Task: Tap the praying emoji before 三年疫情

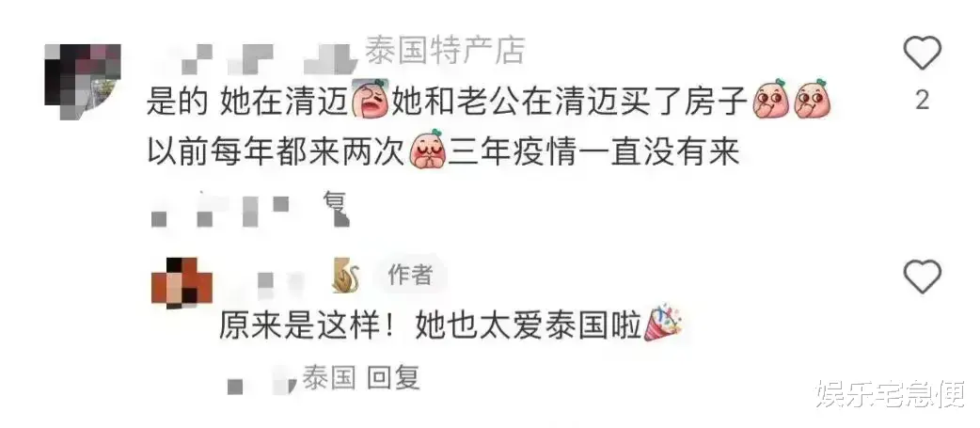Action: [428, 150]
